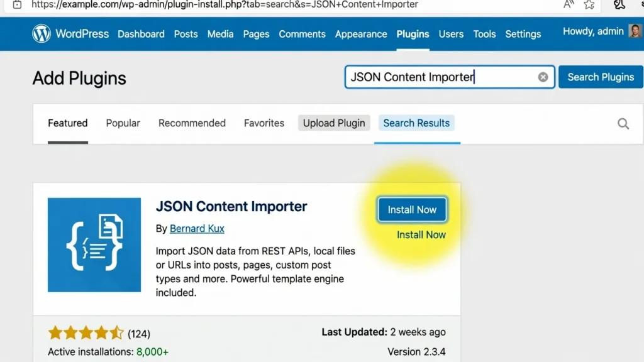644x362 pixels.
Task: Click the Version 2.3.4 text
Action: click(416, 352)
